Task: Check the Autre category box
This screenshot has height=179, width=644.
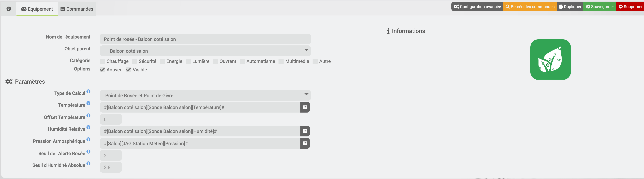Action: point(315,61)
